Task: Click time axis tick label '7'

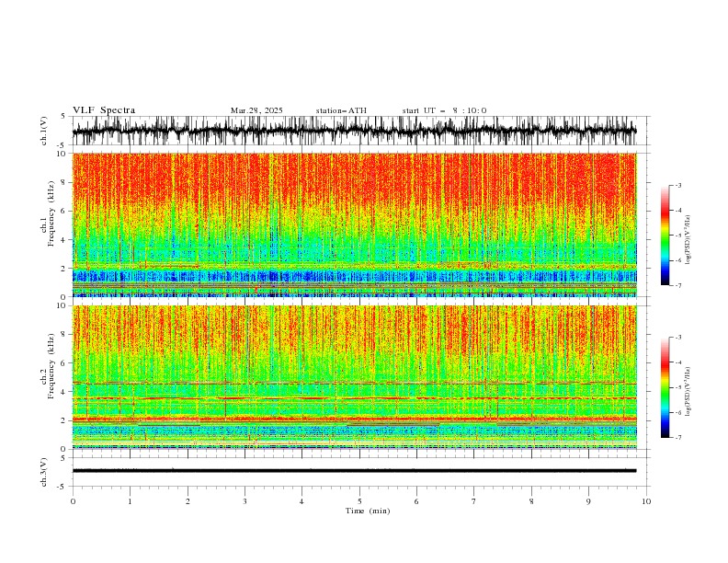Action: click(474, 501)
